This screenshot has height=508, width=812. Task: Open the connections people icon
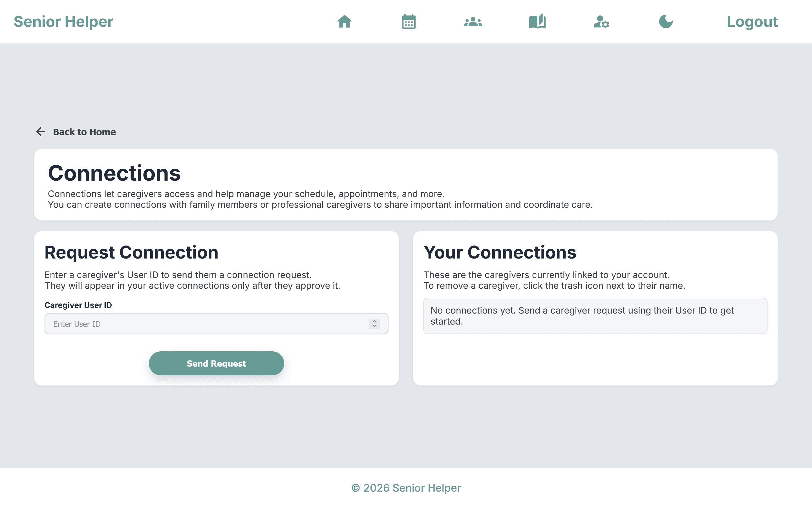[x=473, y=21]
